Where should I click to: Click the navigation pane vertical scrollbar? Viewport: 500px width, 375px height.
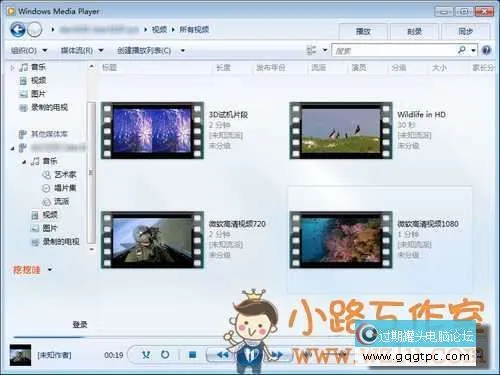91,173
